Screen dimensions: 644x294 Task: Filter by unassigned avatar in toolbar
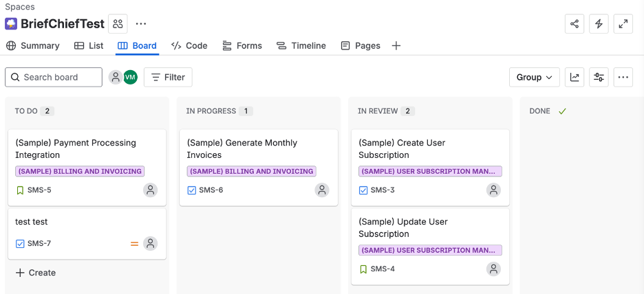(x=116, y=77)
